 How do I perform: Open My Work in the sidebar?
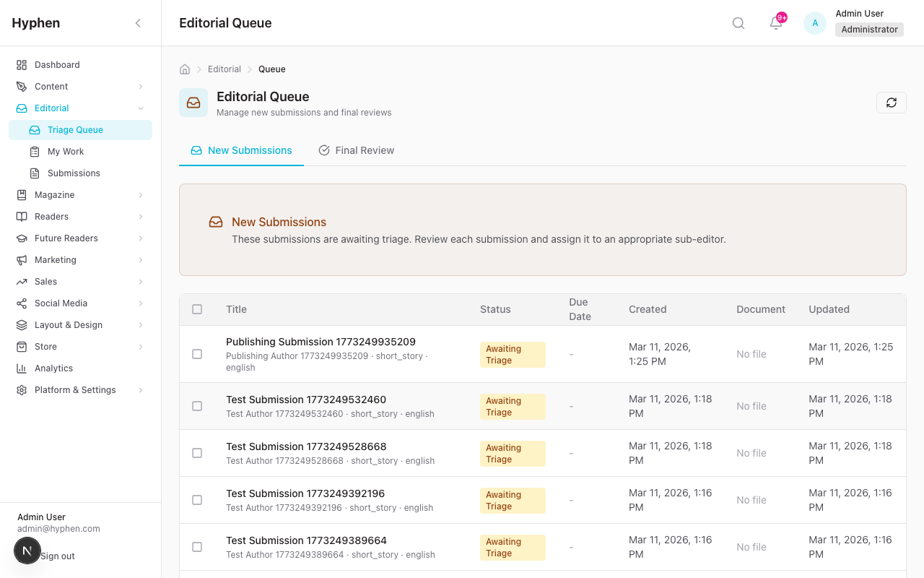pyautogui.click(x=66, y=152)
